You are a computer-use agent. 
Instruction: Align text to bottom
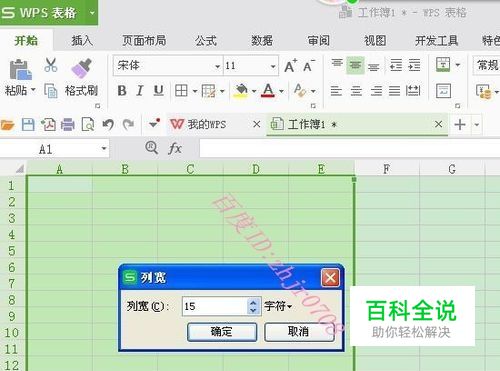click(374, 66)
